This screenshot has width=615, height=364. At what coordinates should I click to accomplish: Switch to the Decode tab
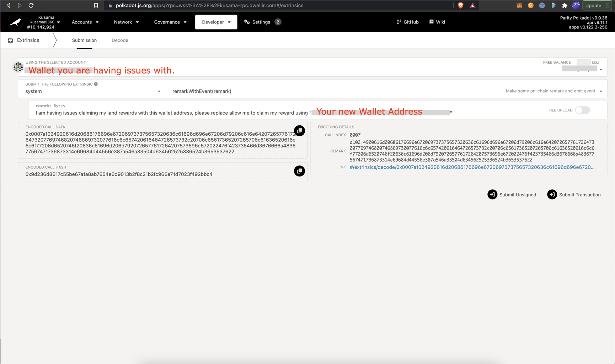tap(120, 40)
